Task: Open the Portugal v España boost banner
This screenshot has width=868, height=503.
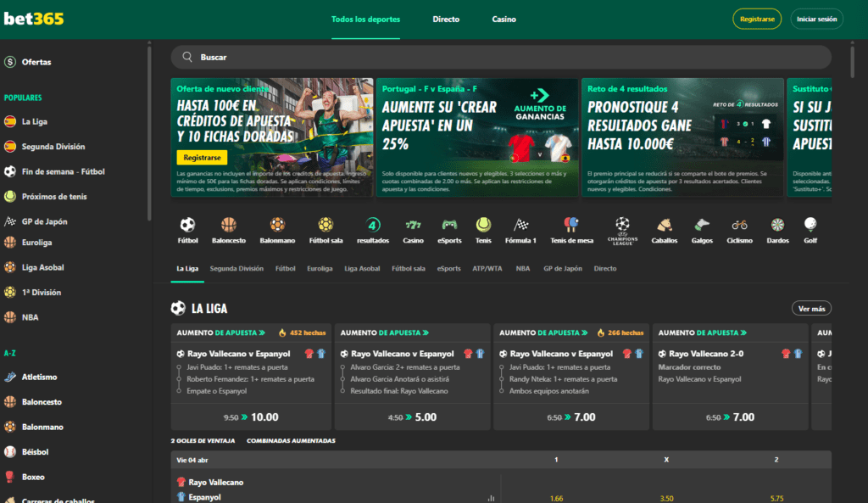Action: (x=477, y=137)
